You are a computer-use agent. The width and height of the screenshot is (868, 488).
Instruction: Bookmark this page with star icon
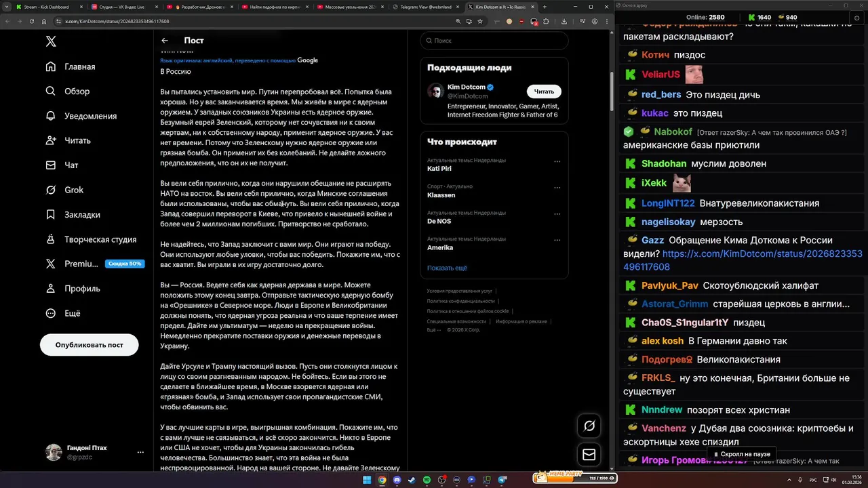pos(480,21)
